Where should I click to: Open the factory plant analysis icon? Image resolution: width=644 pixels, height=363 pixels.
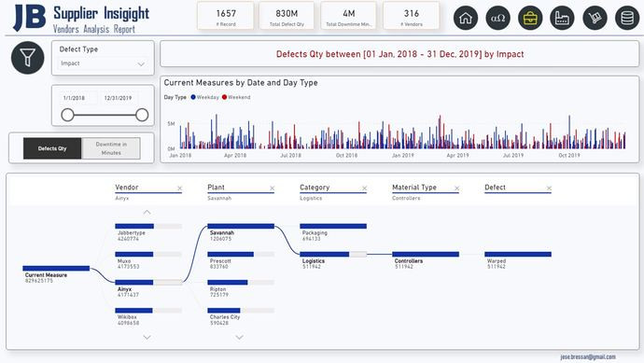562,18
